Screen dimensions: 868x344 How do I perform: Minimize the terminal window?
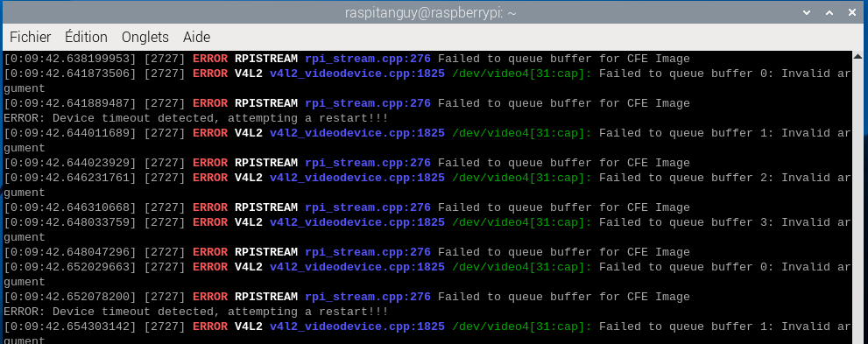click(807, 13)
